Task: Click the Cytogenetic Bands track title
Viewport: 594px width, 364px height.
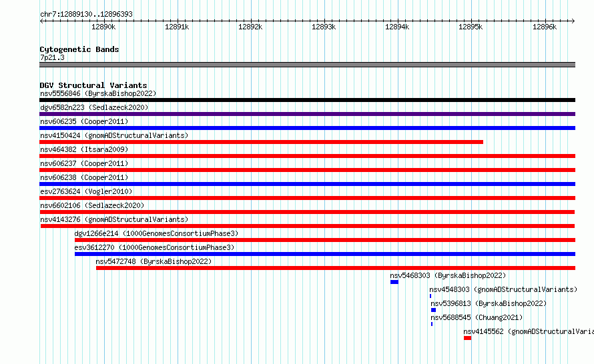Action: tap(79, 49)
